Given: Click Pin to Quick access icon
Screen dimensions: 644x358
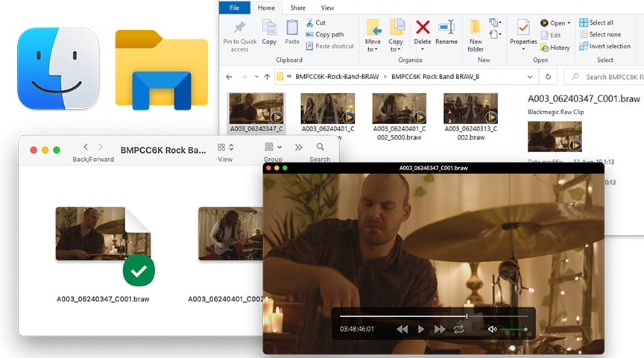Looking at the screenshot, I should [x=239, y=29].
